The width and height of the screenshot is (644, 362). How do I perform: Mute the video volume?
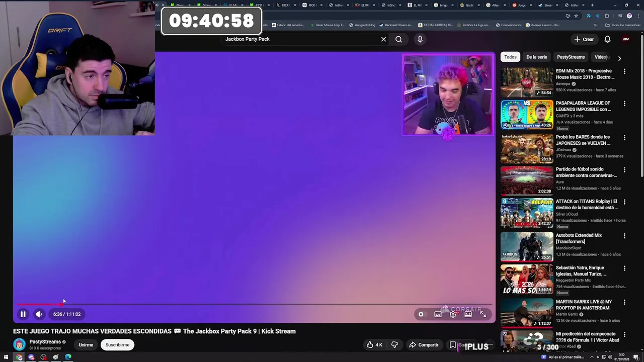(x=39, y=314)
